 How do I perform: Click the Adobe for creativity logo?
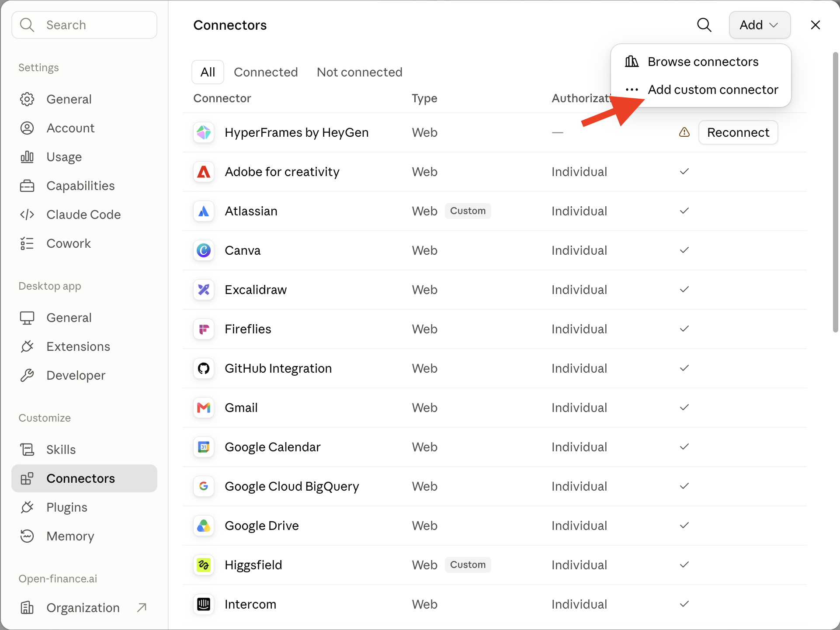tap(204, 172)
